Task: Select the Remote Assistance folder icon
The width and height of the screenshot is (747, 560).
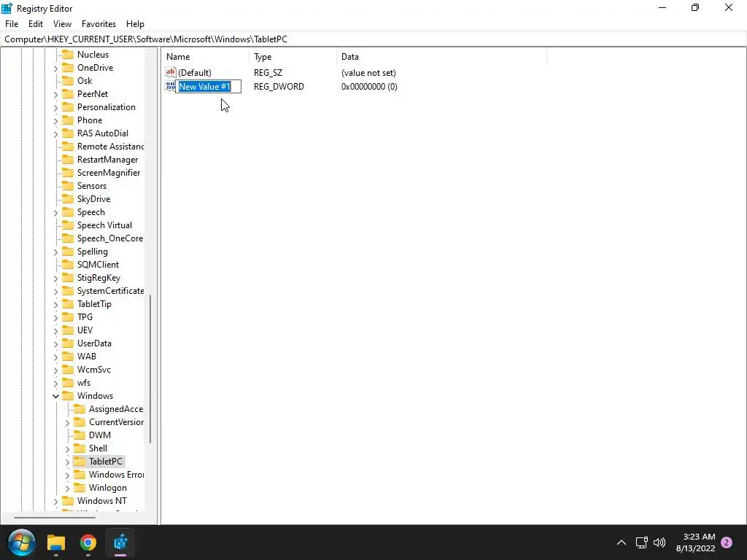Action: click(x=68, y=146)
